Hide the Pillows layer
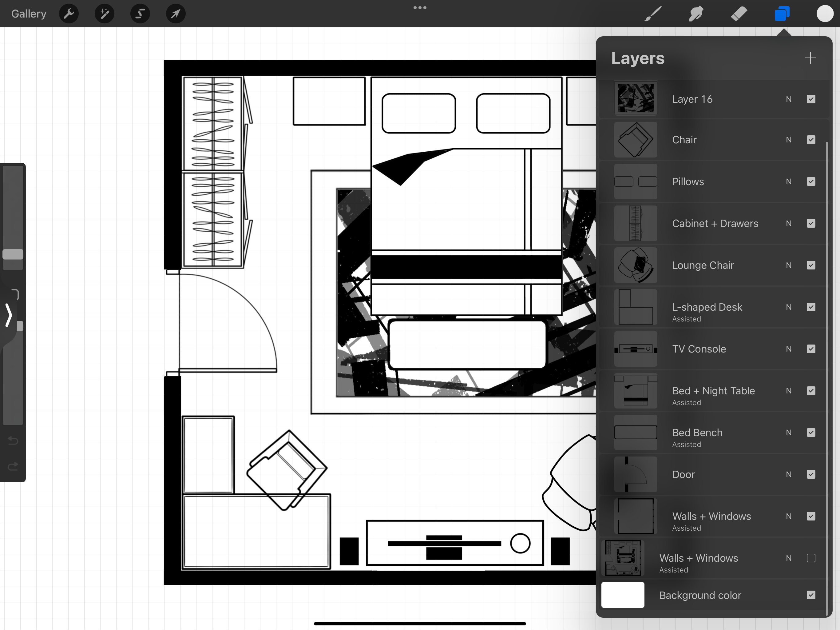This screenshot has height=630, width=840. [x=811, y=181]
